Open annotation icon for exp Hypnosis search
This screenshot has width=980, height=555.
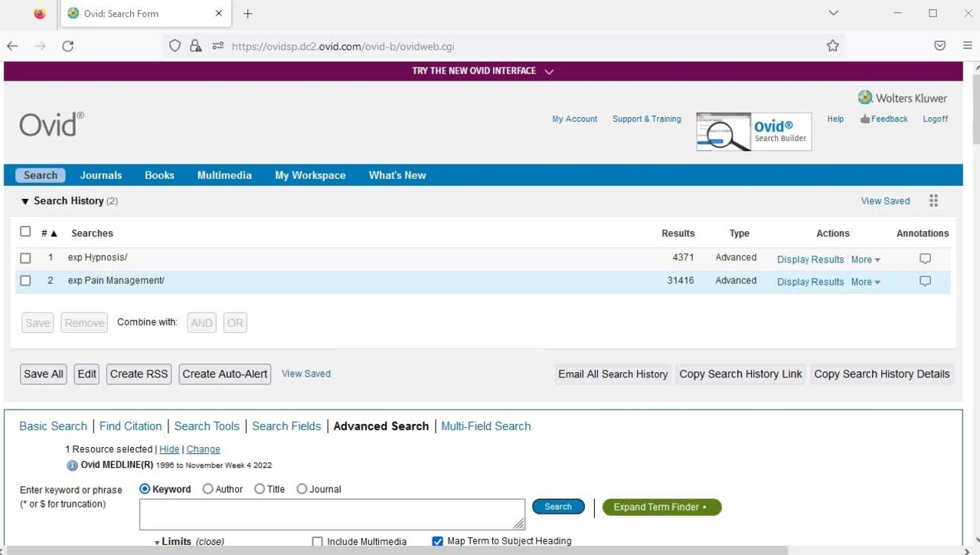click(925, 259)
